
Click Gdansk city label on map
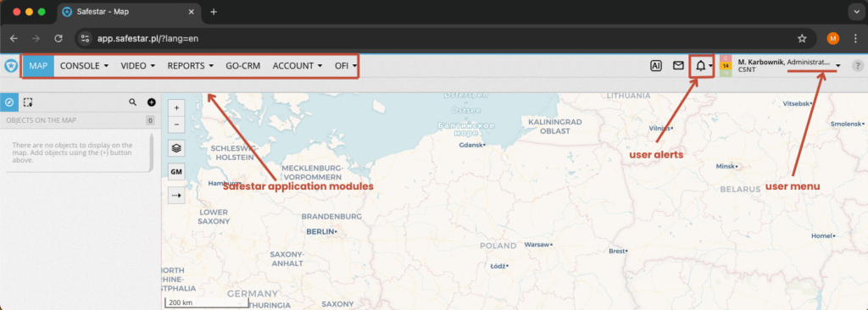[x=471, y=145]
